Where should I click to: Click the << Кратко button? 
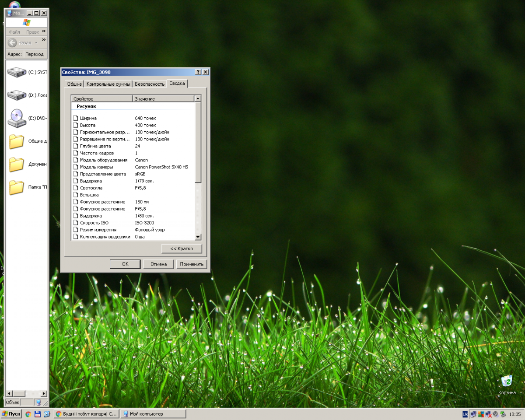click(182, 248)
